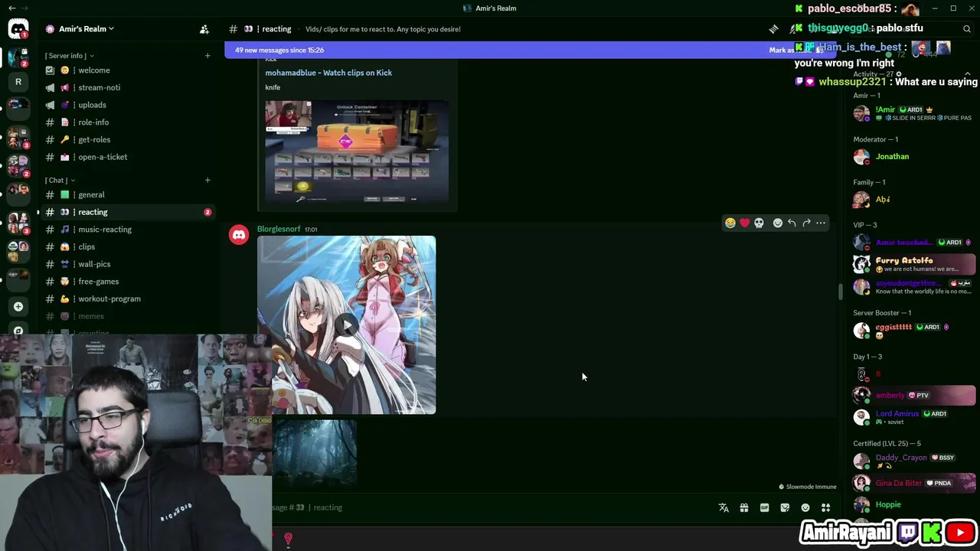The height and width of the screenshot is (551, 980).
Task: React with the red heart emoji
Action: click(745, 223)
